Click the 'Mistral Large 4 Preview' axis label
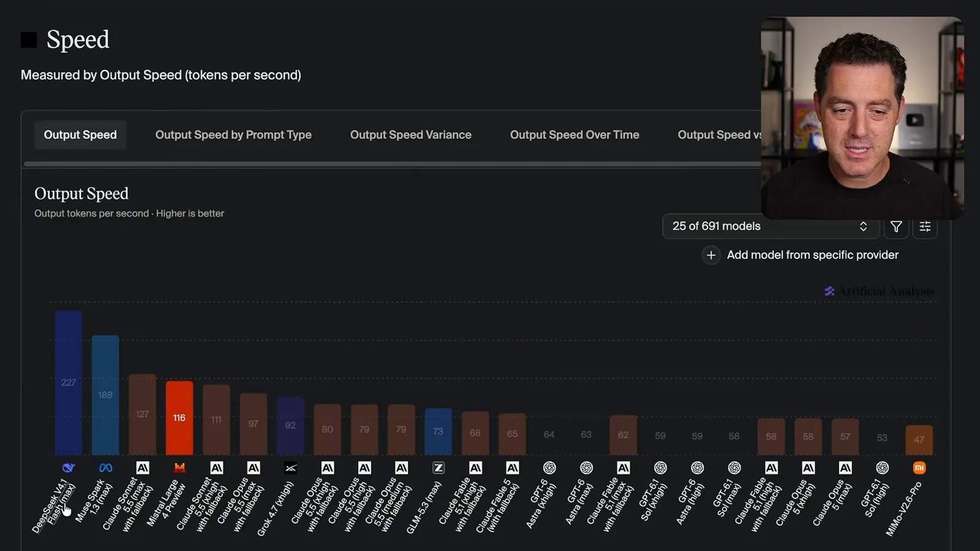The height and width of the screenshot is (551, 980). point(166,503)
